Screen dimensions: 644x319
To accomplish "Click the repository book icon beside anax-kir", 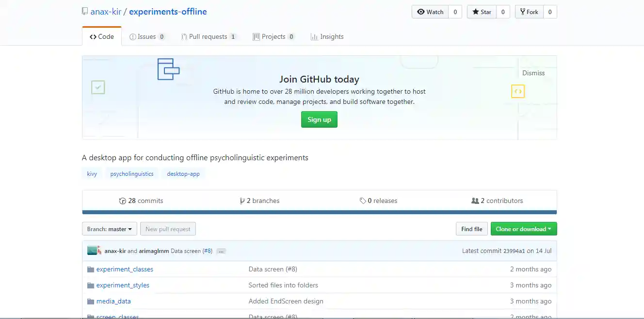I will [x=84, y=11].
